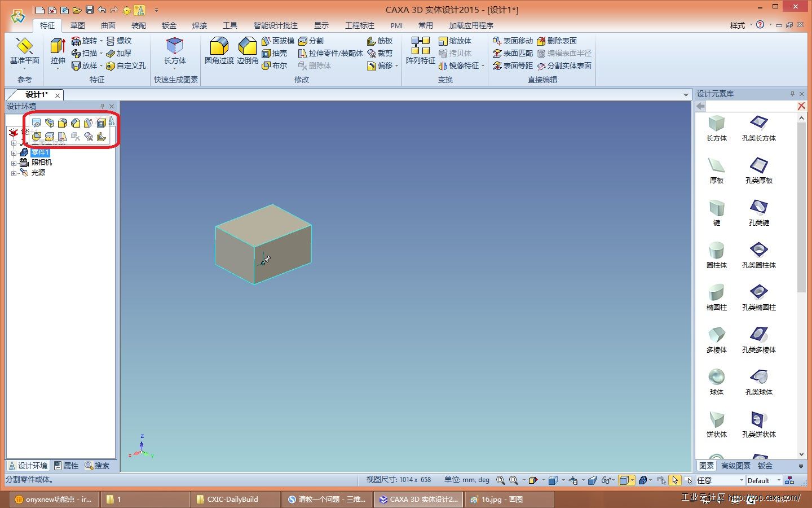Toggle auto-hide pin on 设计元素库 panel
The height and width of the screenshot is (508, 812).
point(792,94)
